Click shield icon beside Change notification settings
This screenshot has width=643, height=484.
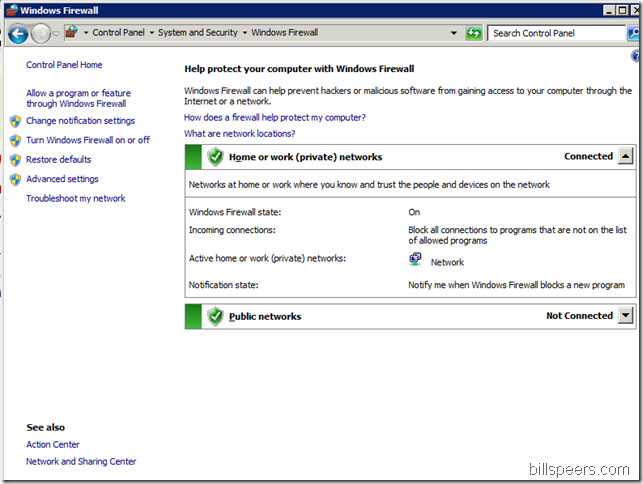[x=16, y=121]
